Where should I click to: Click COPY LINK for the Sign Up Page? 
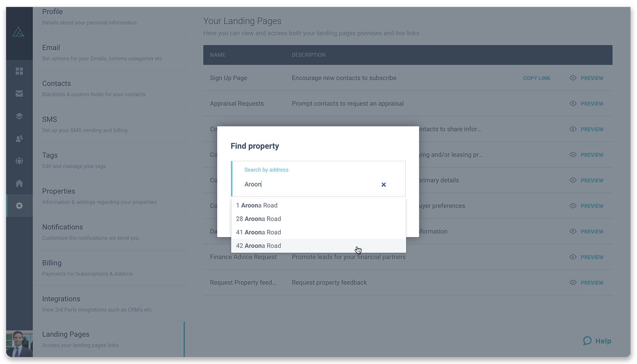point(536,78)
